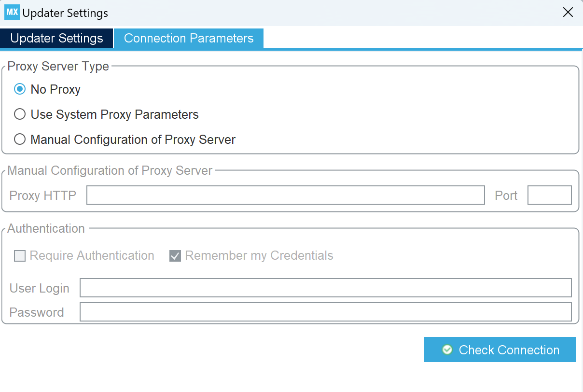Screen dimensions: 583x392
Task: Select Manual Configuration of Proxy Server option
Action: (20, 139)
